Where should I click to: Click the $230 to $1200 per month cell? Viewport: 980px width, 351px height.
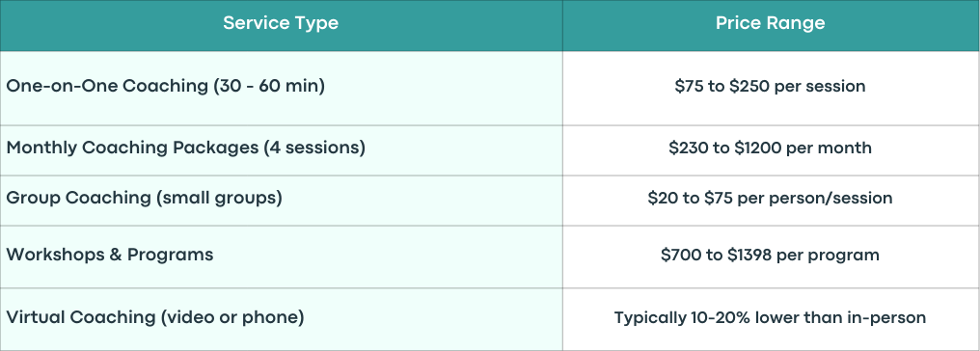tap(771, 150)
